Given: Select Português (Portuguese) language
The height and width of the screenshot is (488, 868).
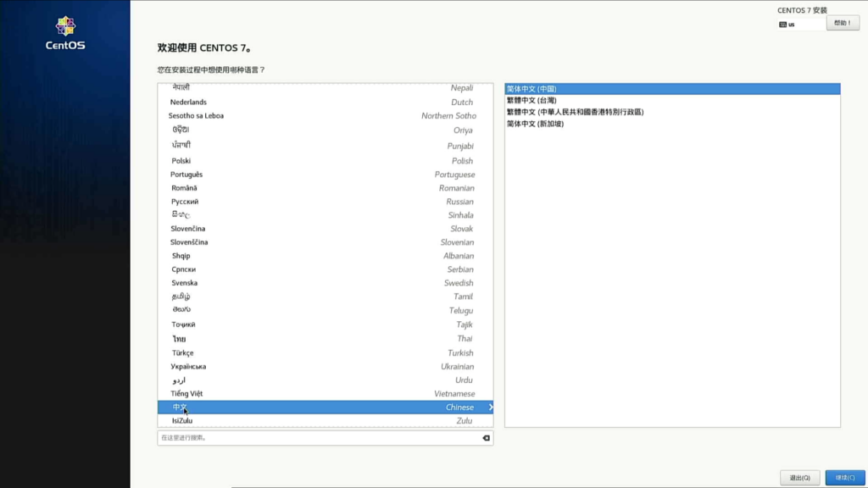Looking at the screenshot, I should 325,175.
